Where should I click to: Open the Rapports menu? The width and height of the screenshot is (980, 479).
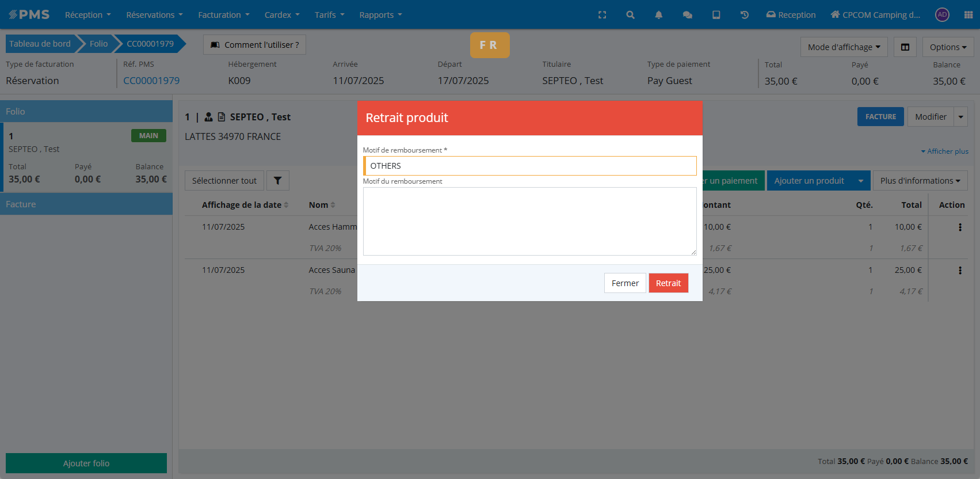click(380, 15)
